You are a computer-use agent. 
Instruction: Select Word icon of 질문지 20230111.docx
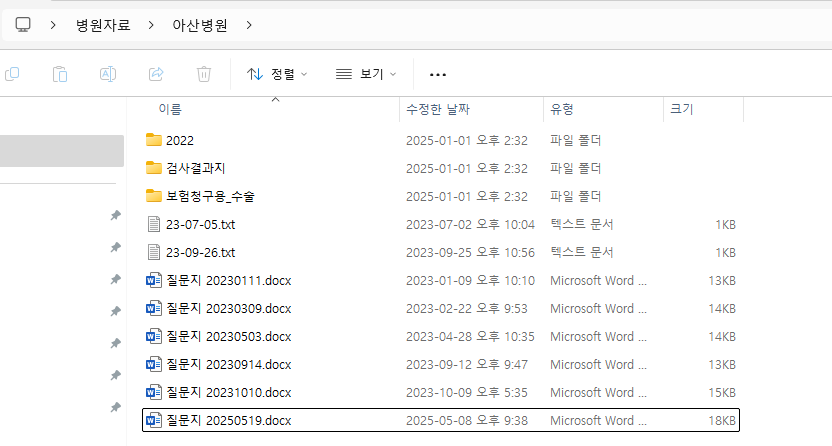point(154,281)
